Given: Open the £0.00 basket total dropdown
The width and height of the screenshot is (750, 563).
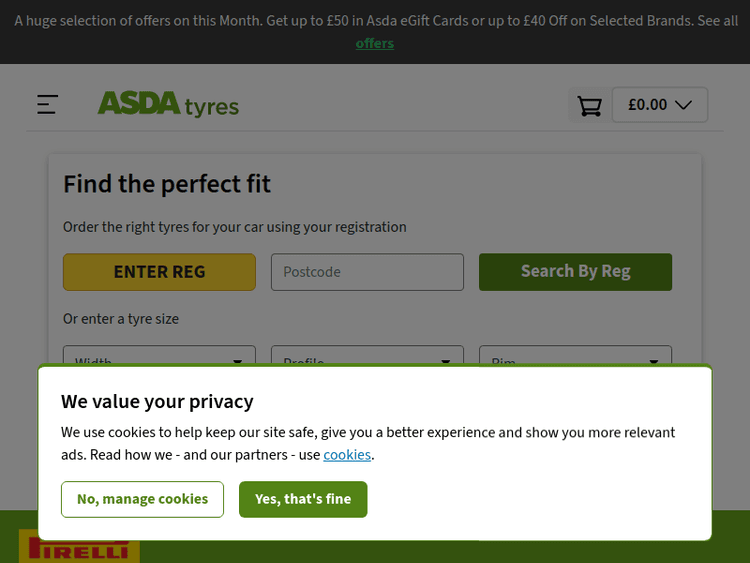Looking at the screenshot, I should (x=659, y=105).
